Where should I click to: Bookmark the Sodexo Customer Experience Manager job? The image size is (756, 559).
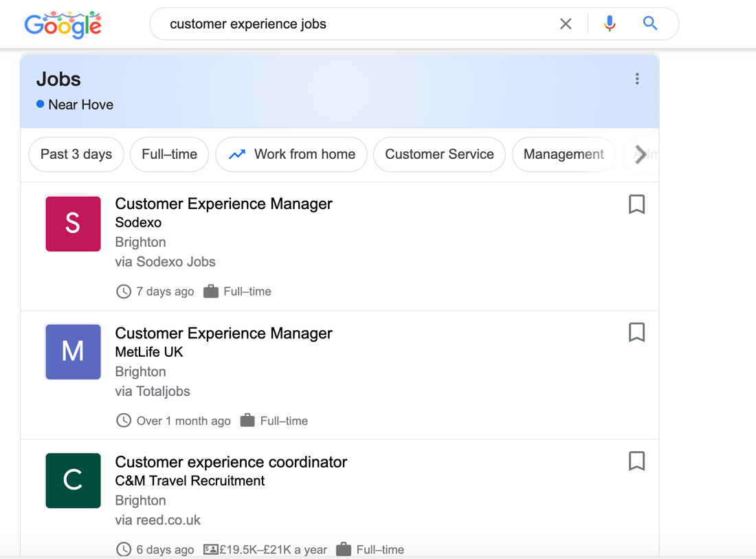tap(636, 204)
